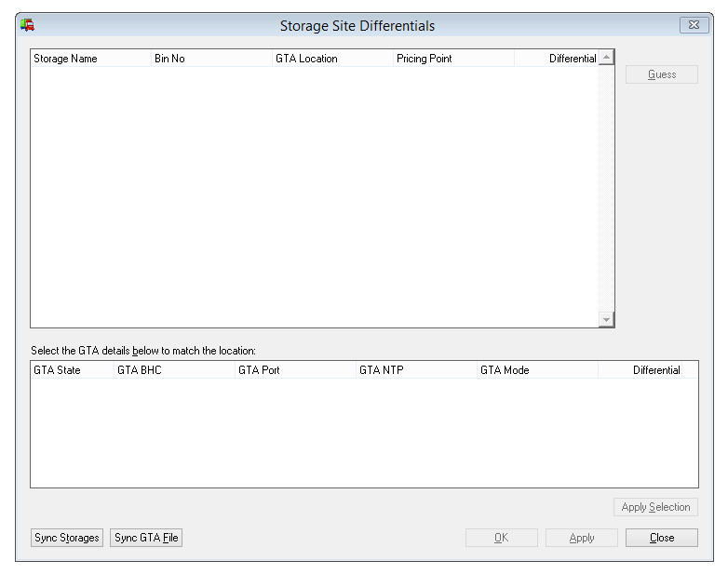Sort GTA details by GTA State
Screen dimensions: 728x574
pyautogui.click(x=72, y=370)
